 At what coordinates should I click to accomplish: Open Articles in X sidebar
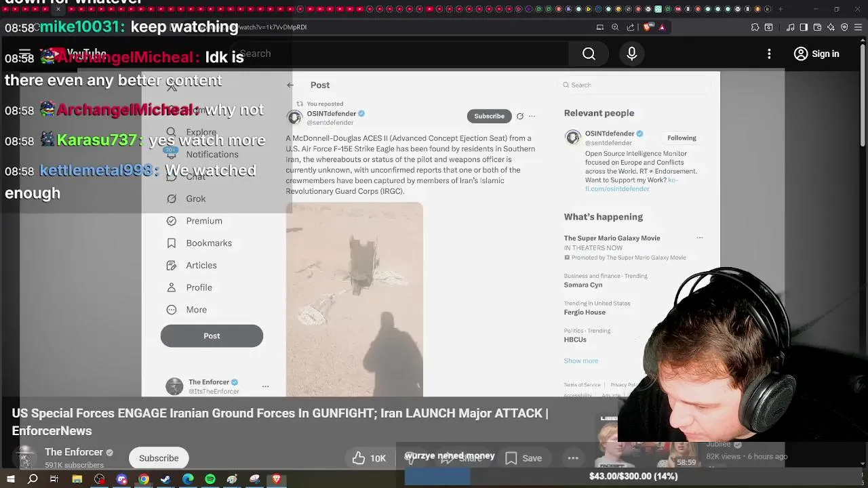192,266
